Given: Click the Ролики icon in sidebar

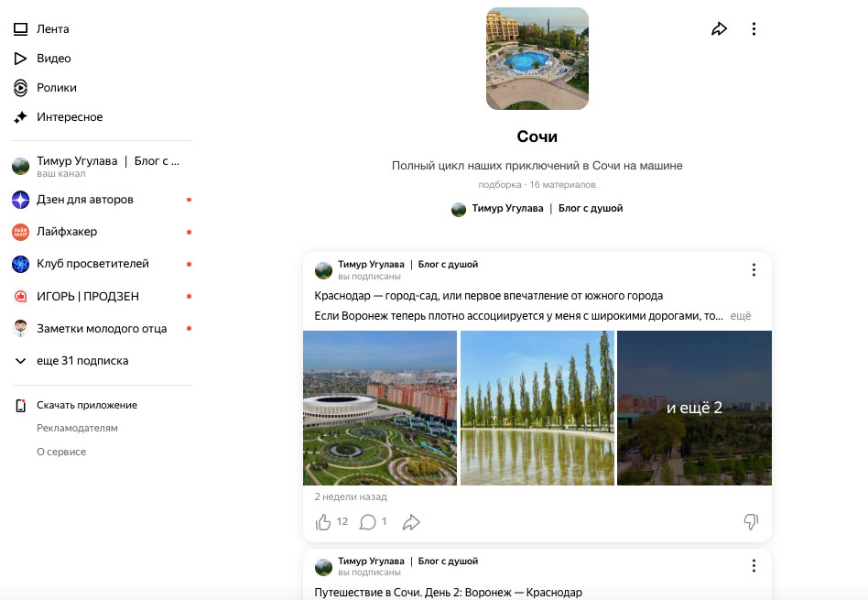Looking at the screenshot, I should point(20,88).
